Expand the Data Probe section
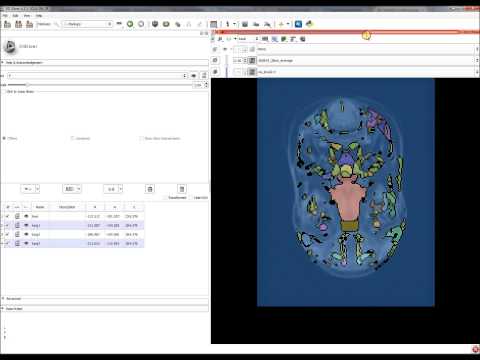This screenshot has height=360, width=480. tap(105, 309)
